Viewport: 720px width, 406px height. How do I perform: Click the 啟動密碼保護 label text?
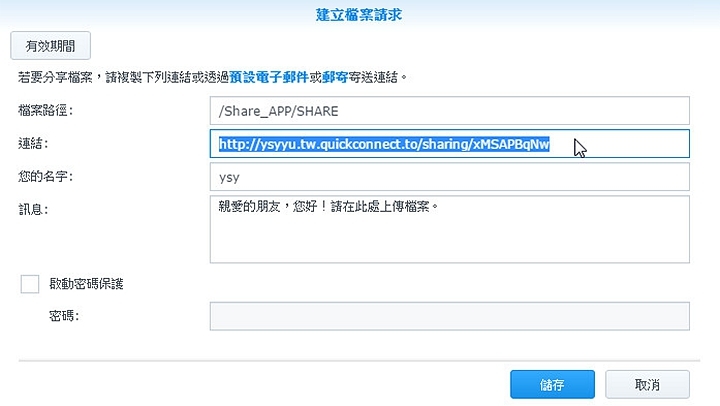click(86, 284)
